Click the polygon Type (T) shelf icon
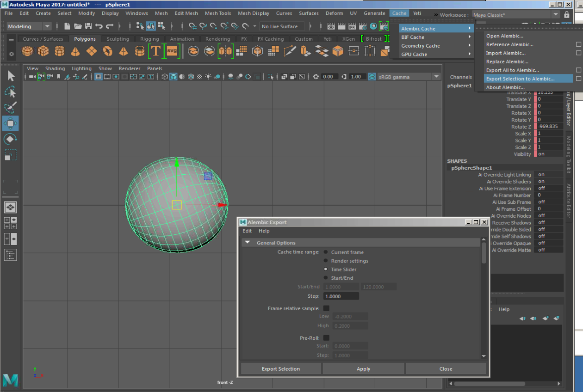Viewport: 583px width, 392px height. (x=155, y=51)
